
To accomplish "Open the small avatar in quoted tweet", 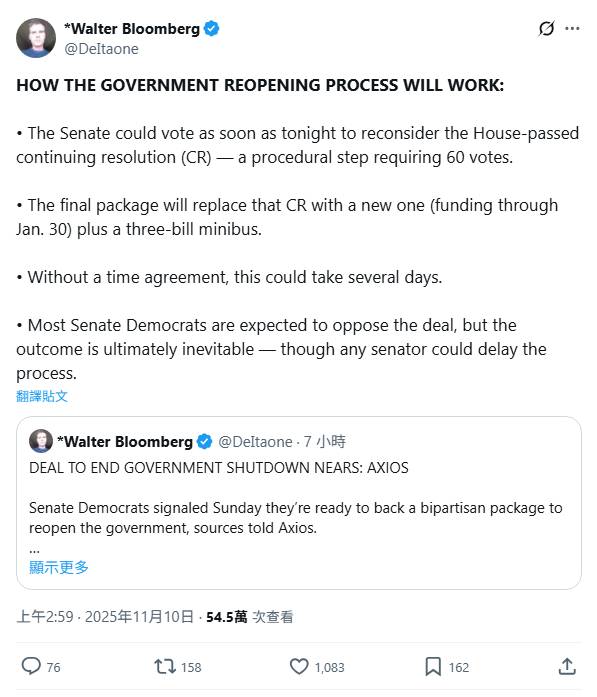I will pyautogui.click(x=41, y=441).
